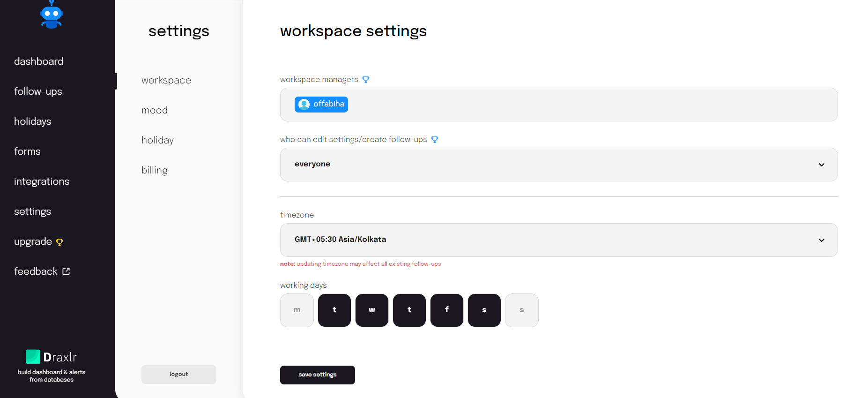This screenshot has height=398, width=868.
Task: Click inside the workspace managers field
Action: click(x=559, y=105)
